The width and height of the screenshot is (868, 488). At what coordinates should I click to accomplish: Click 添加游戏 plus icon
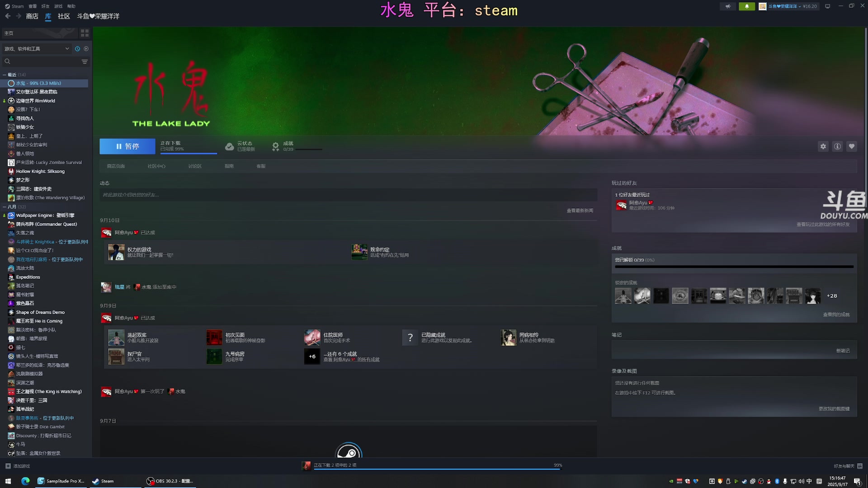(8, 466)
